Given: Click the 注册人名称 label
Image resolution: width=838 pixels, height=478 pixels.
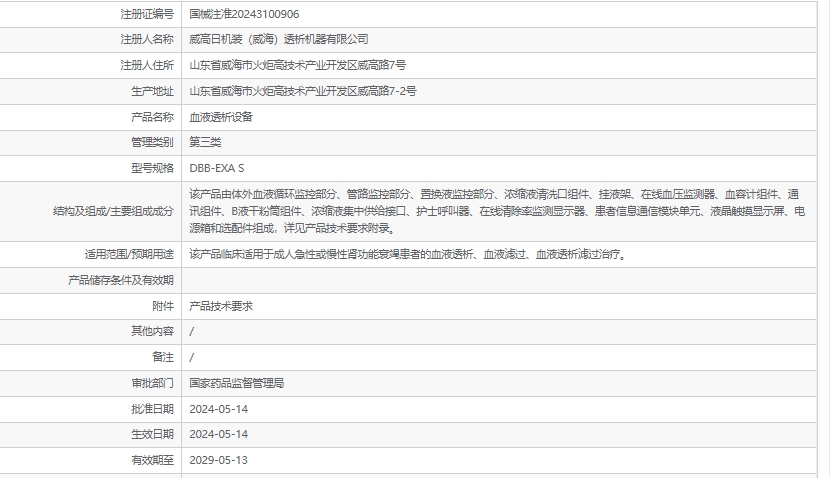Looking at the screenshot, I should [147, 39].
